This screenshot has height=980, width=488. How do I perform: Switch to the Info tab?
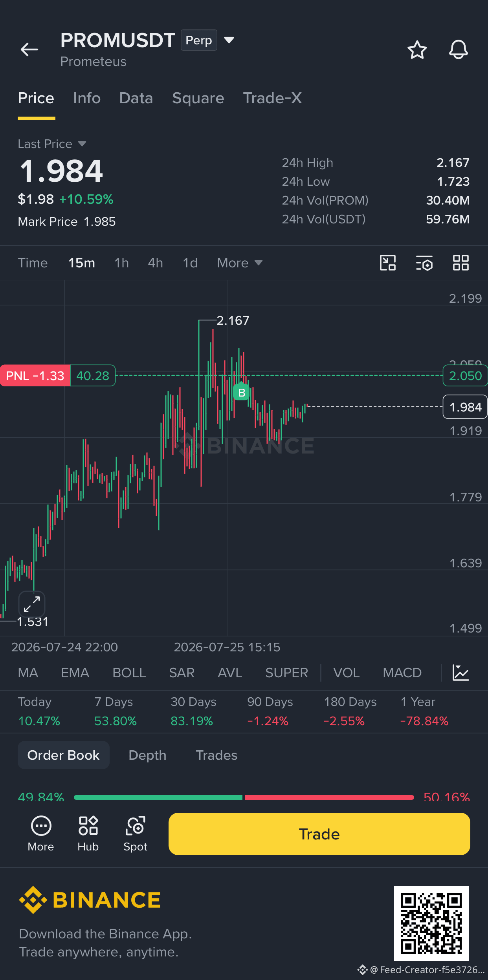(x=87, y=98)
